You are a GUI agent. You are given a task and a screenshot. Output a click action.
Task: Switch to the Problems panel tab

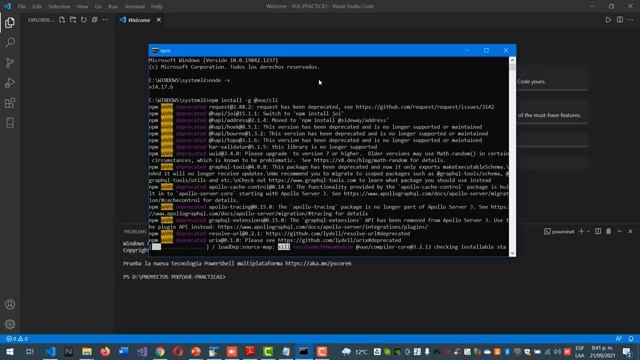point(135,231)
